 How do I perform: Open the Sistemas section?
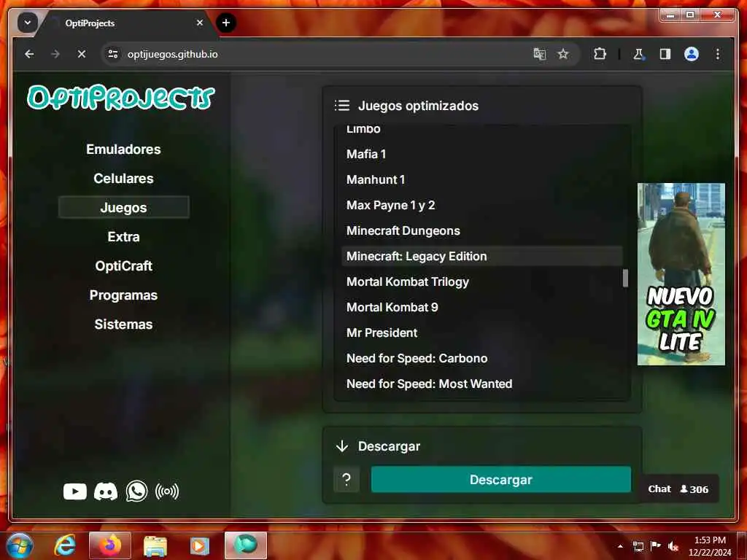tap(123, 324)
